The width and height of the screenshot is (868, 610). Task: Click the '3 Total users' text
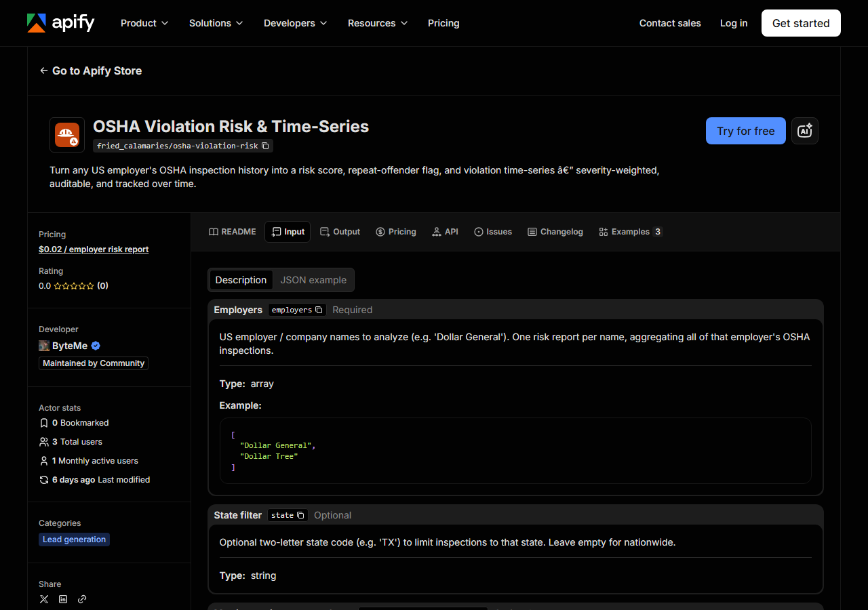pos(77,442)
